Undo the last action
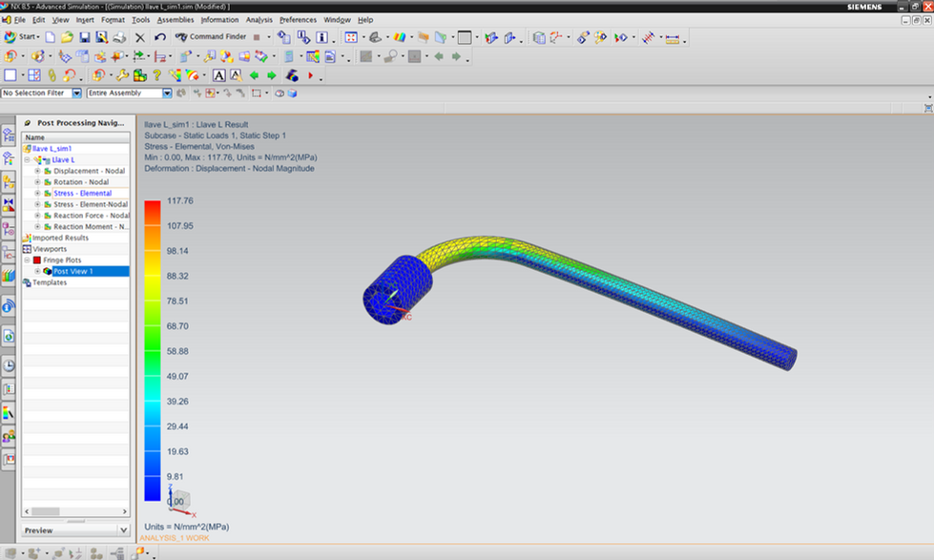 (159, 37)
